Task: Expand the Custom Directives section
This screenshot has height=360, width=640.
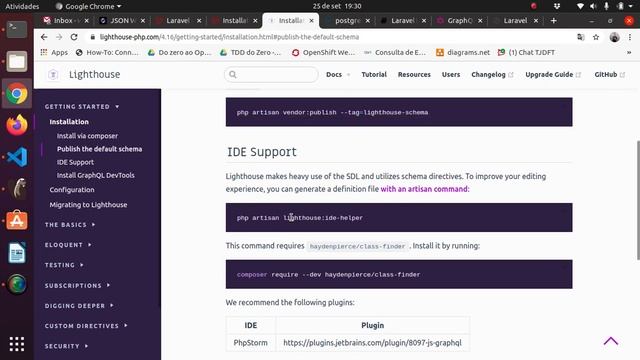Action: pos(86,326)
